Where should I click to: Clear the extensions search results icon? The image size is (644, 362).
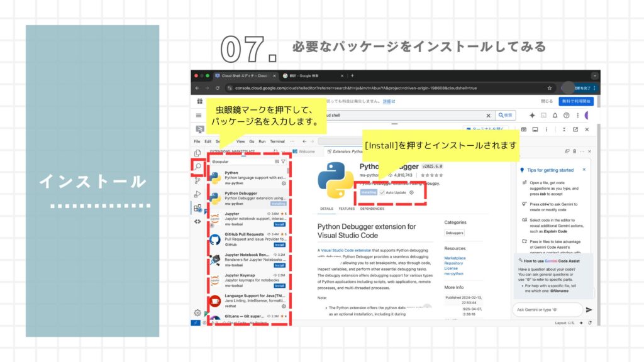[x=277, y=162]
